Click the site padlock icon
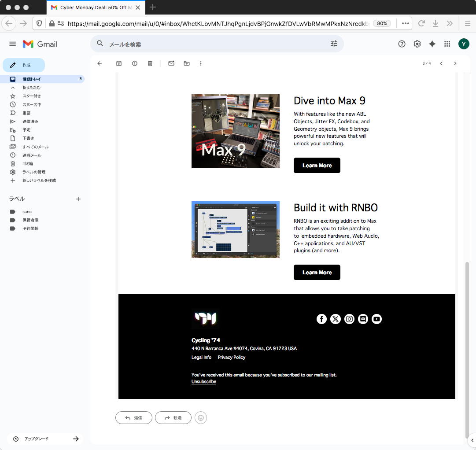Viewport: 476px width, 450px height. [52, 23]
